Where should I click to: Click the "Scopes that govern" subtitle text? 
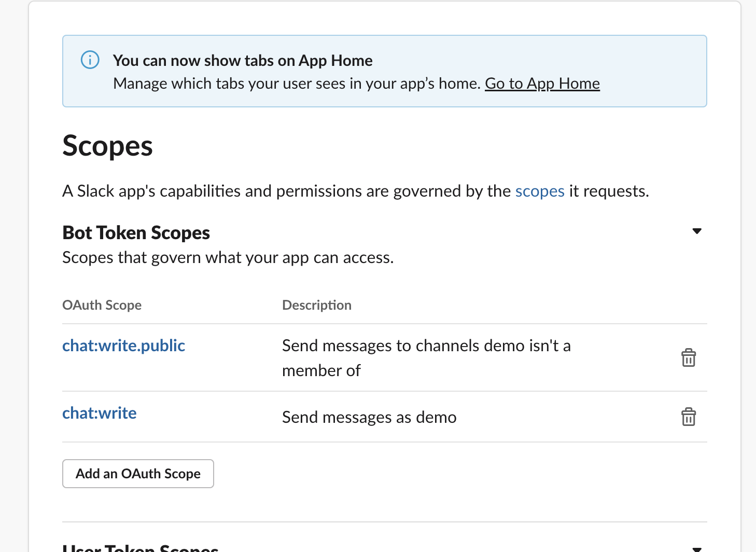pyautogui.click(x=228, y=258)
